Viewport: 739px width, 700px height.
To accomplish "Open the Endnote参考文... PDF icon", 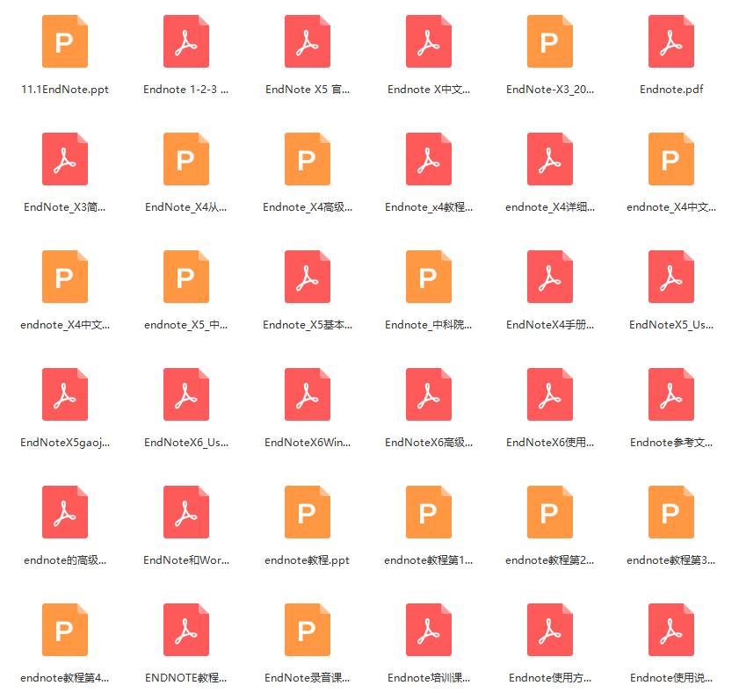I will (671, 394).
